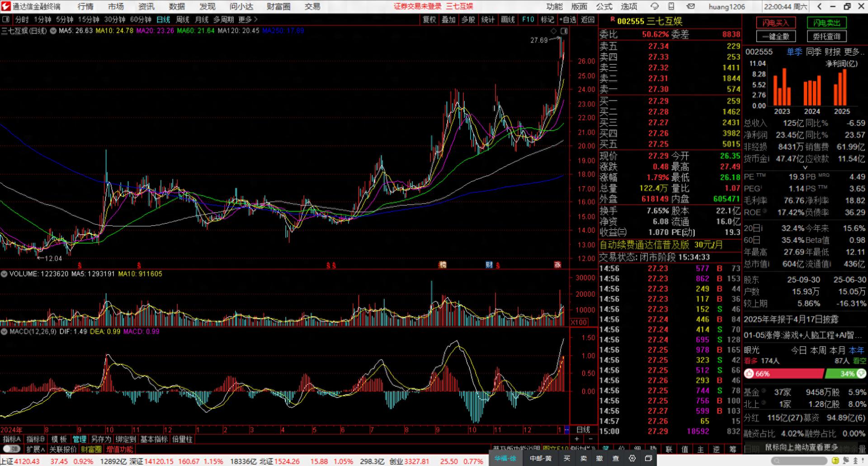Open the 数据 menu
This screenshot has width=868, height=466.
point(177,6)
